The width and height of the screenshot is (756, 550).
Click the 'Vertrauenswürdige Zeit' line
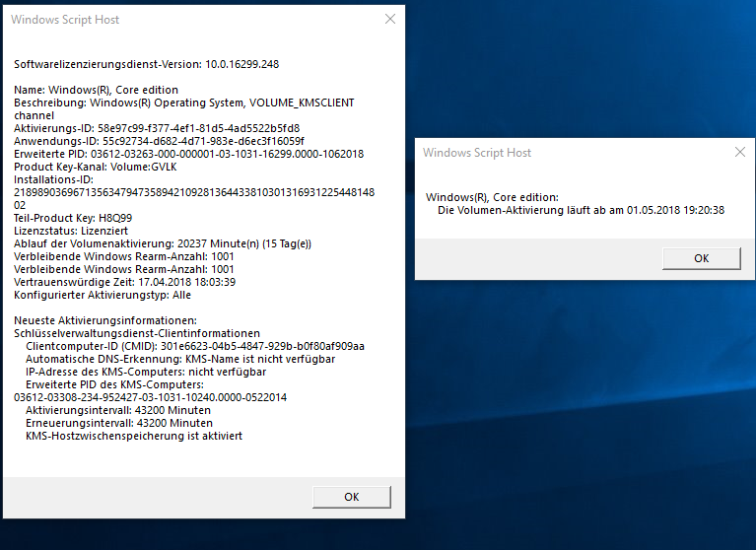pyautogui.click(x=124, y=282)
